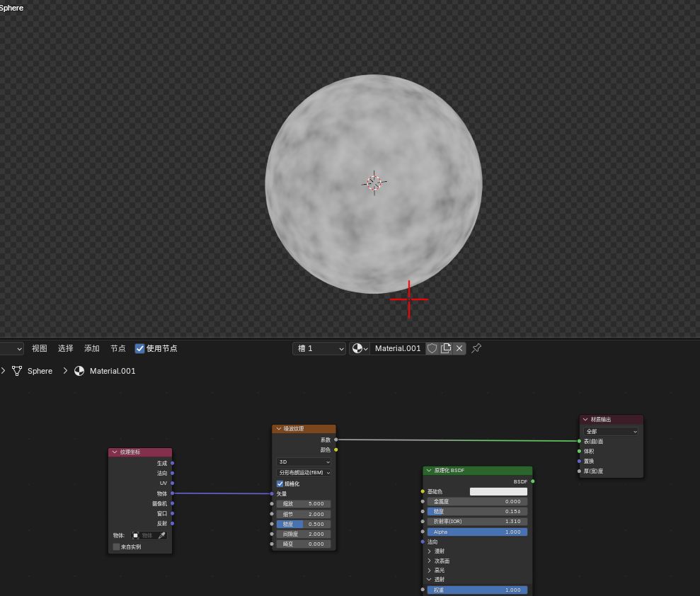The width and height of the screenshot is (700, 596).
Task: Expand the 次表面 section in BSDF node
Action: [429, 561]
